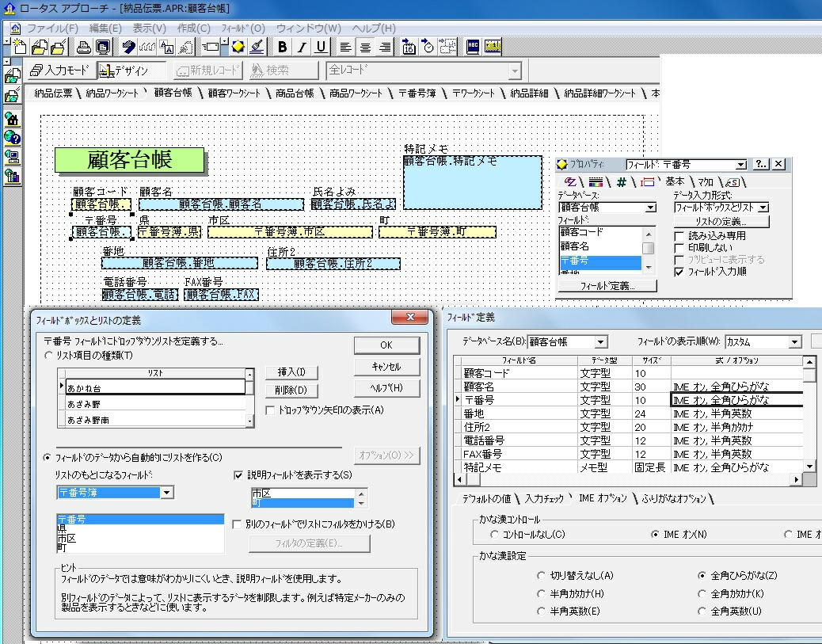Click the New file toolbar icon
The image size is (822, 644).
pos(19,48)
